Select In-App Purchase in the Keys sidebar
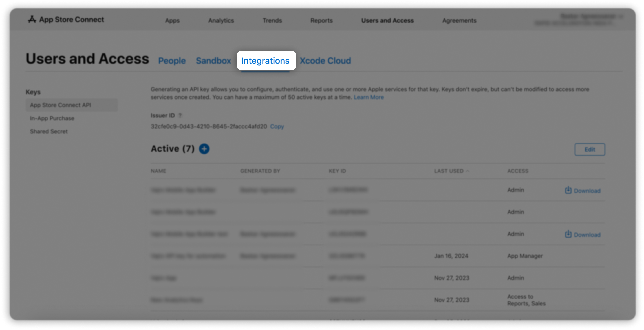This screenshot has height=330, width=644. (x=52, y=118)
